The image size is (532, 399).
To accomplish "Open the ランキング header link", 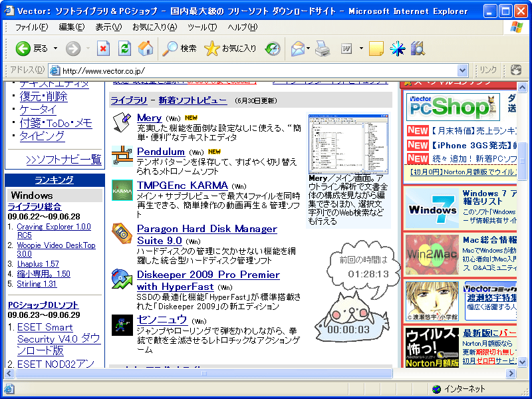I will 55,180.
